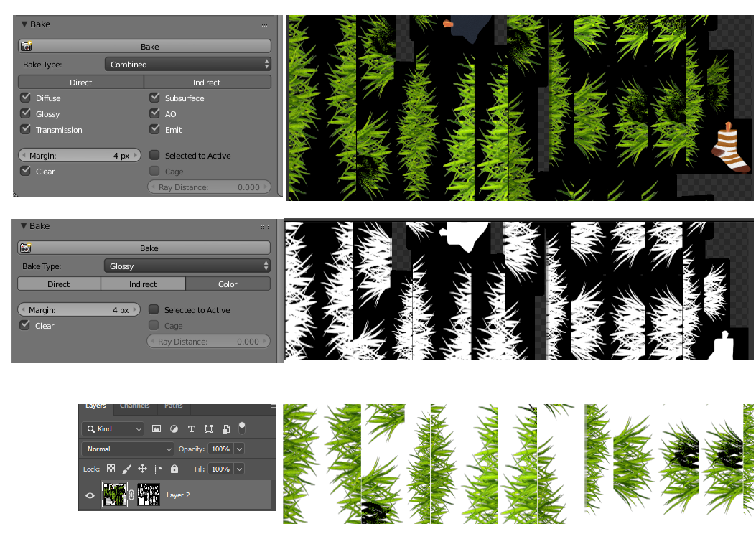
Task: Select the lock transparent pixels icon
Action: pos(111,469)
